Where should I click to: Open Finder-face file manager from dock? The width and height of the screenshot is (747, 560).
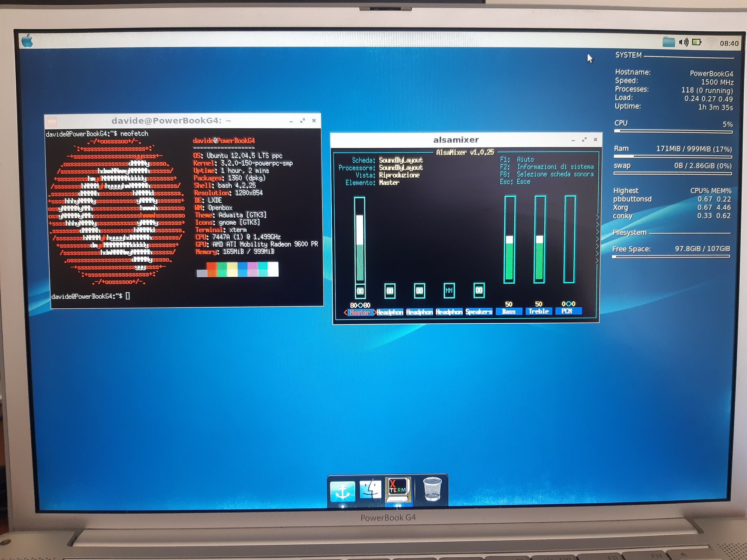click(x=370, y=490)
